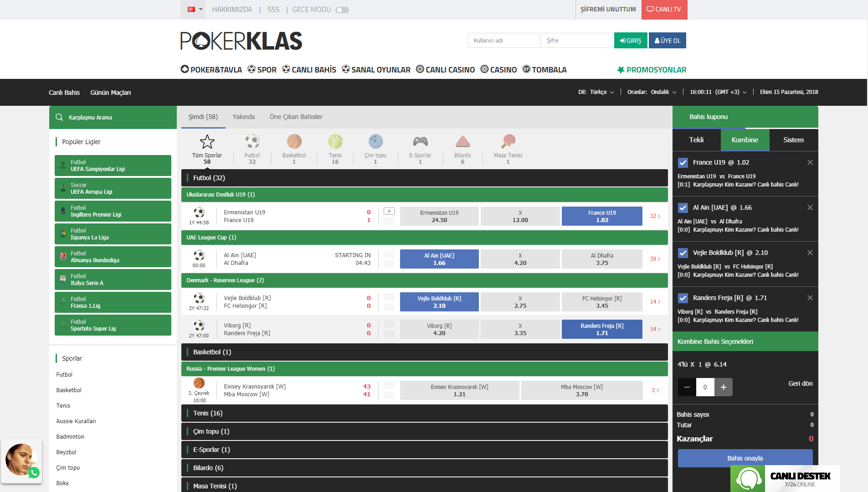Increase the stake with plus button
The image size is (868, 492).
(x=723, y=387)
